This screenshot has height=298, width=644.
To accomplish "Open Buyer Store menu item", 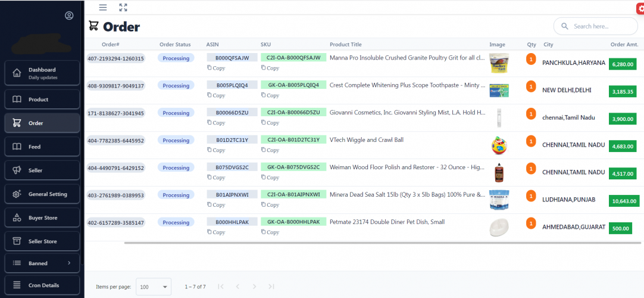I will [x=42, y=218].
